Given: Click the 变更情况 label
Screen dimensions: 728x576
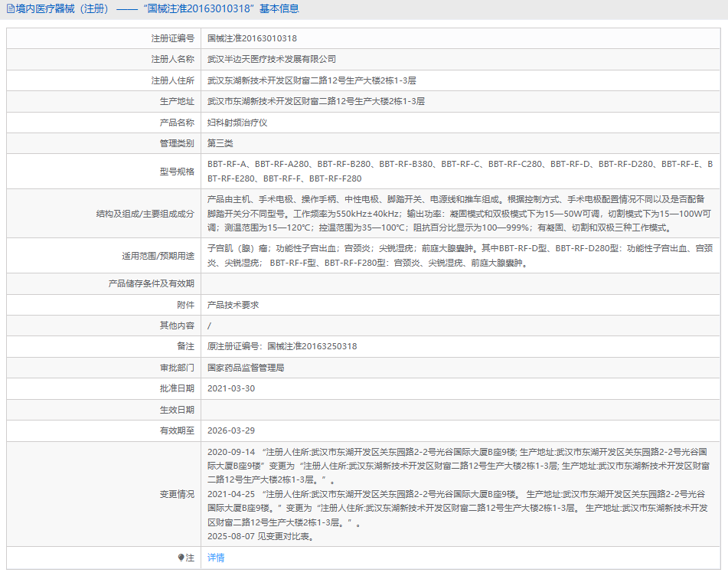Looking at the screenshot, I should tap(177, 494).
